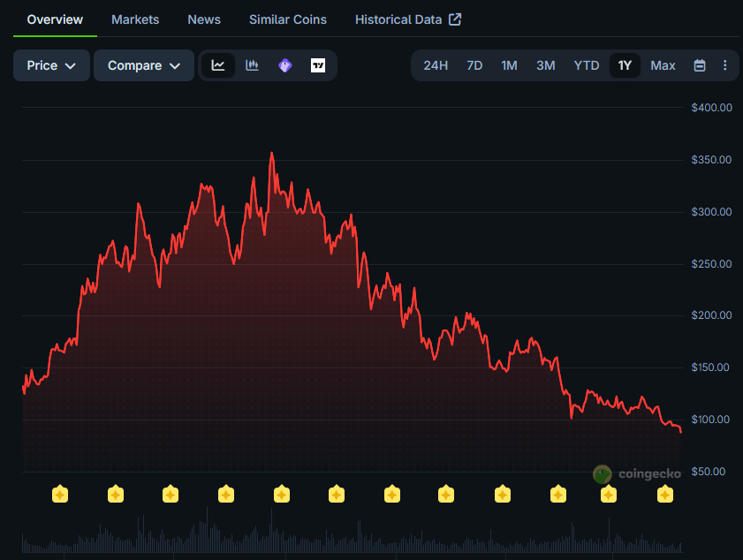The image size is (743, 560).
Task: Select the YTD time range
Action: (x=586, y=65)
